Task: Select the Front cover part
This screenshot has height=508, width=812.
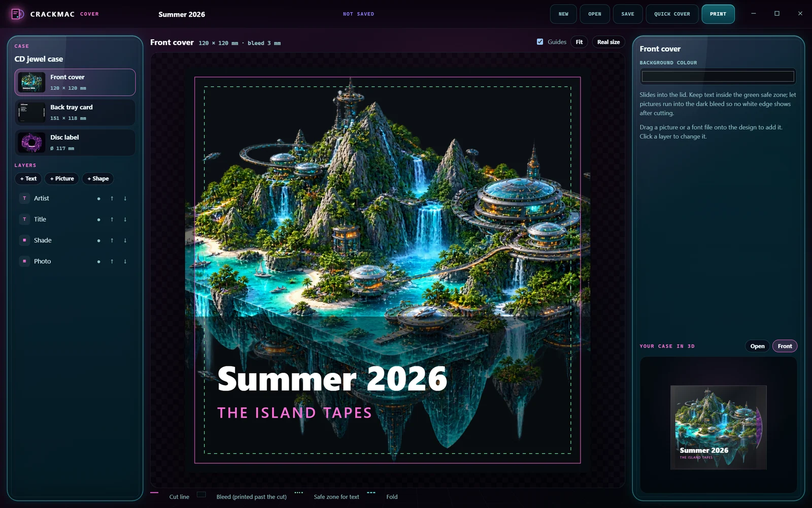Action: click(x=75, y=82)
